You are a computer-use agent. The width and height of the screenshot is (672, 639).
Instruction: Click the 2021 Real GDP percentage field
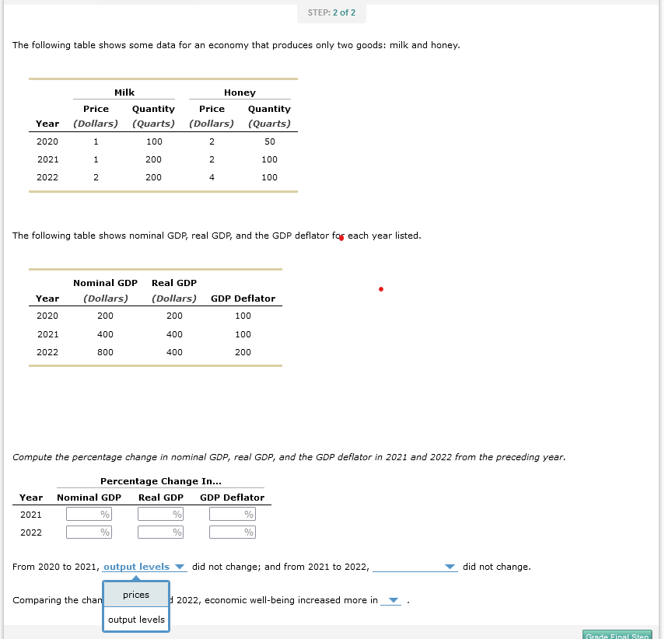click(161, 514)
